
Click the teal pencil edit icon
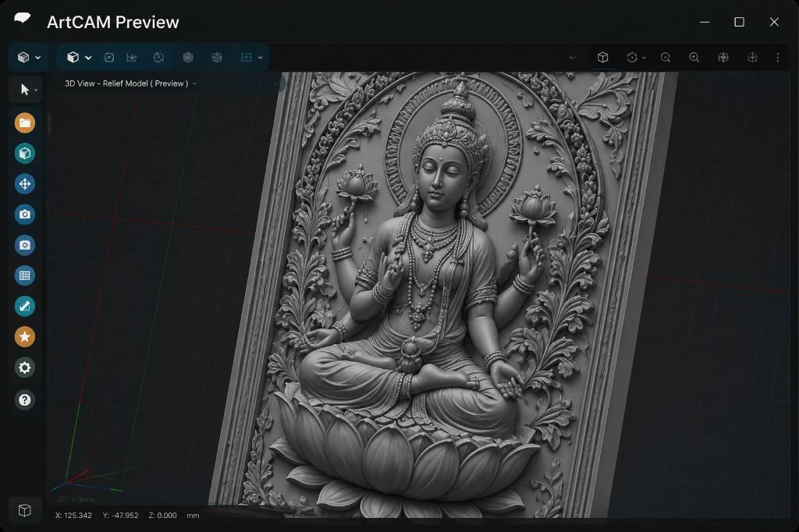[x=24, y=307]
